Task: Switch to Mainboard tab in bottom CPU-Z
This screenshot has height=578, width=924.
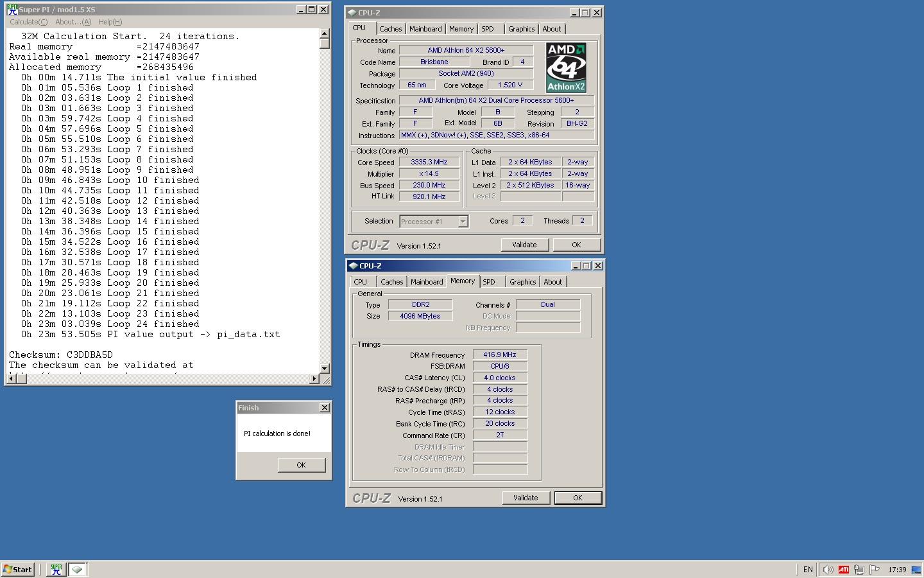Action: click(x=427, y=282)
